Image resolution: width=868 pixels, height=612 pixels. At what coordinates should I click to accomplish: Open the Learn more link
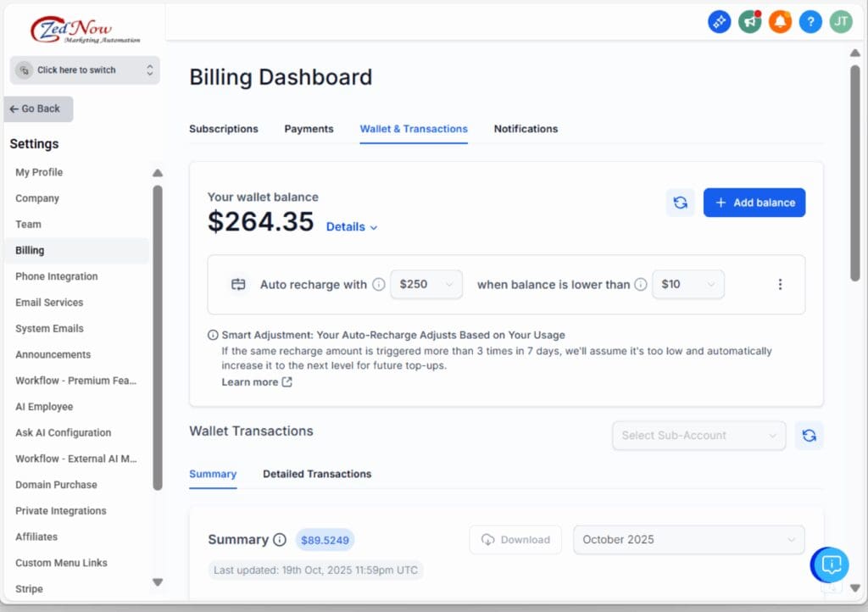[x=251, y=381]
